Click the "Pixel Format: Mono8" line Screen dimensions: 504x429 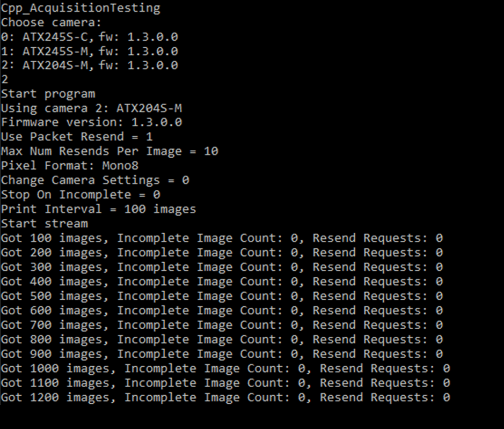tap(70, 166)
